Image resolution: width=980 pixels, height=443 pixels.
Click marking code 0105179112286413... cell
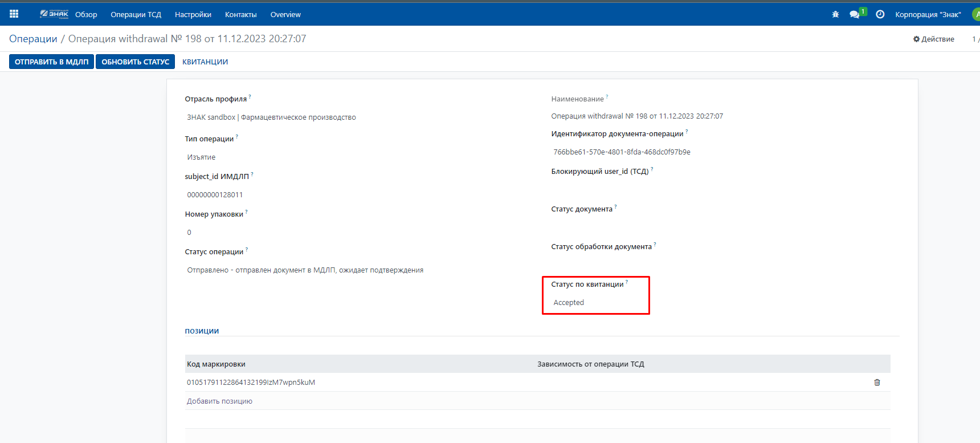click(251, 382)
